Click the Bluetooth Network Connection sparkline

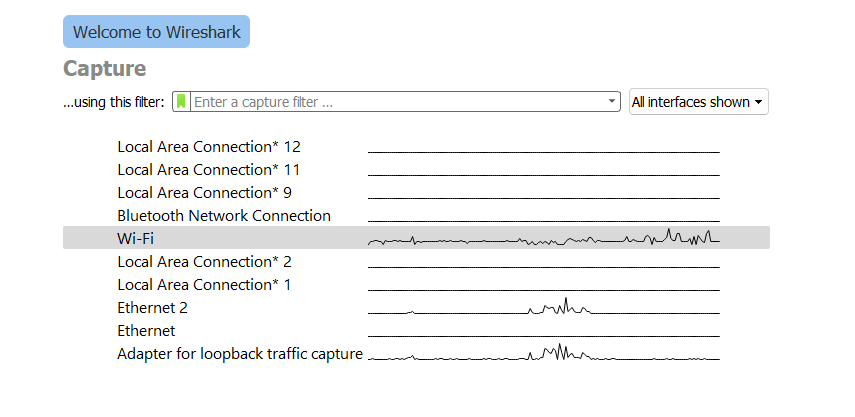point(544,216)
